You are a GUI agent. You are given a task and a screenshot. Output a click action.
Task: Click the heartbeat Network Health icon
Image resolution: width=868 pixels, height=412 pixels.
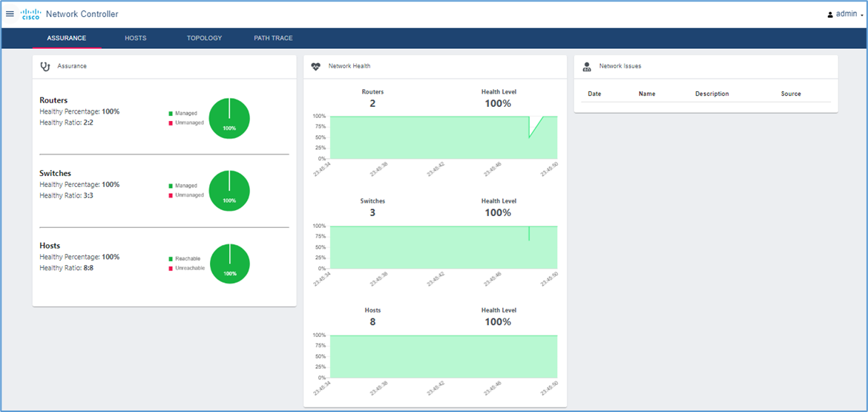pos(316,66)
